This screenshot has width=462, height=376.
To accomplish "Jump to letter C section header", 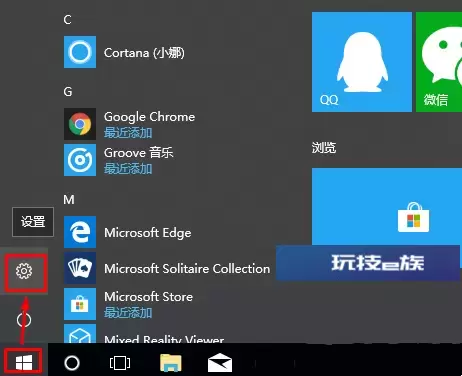I will coord(67,20).
